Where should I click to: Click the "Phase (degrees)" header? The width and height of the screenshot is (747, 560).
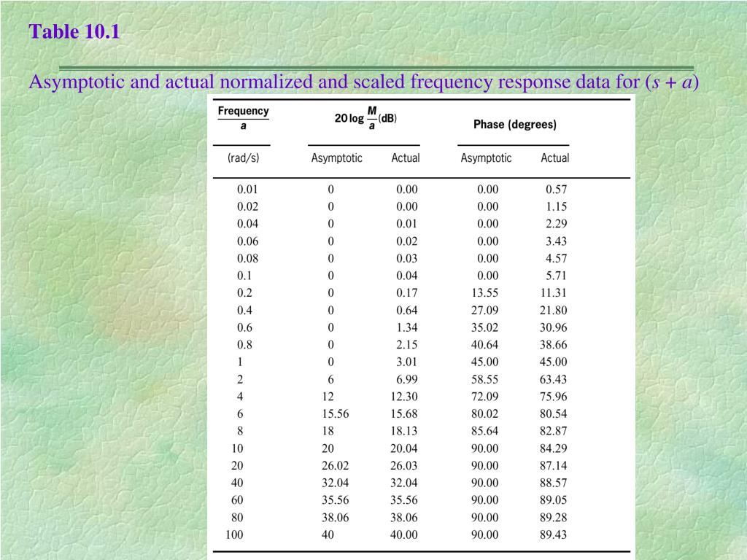[x=515, y=124]
